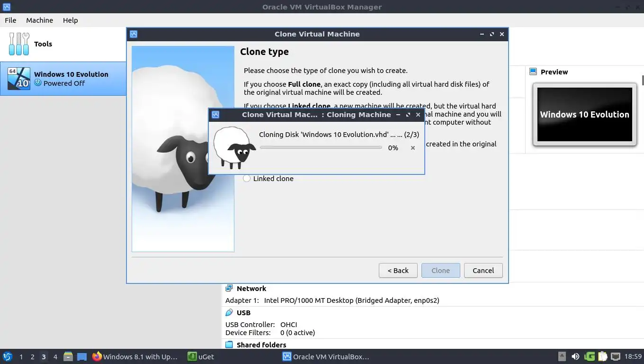The width and height of the screenshot is (644, 364).
Task: Click the Adapter 1 Intel PRO/1000 text
Action: [x=352, y=300]
